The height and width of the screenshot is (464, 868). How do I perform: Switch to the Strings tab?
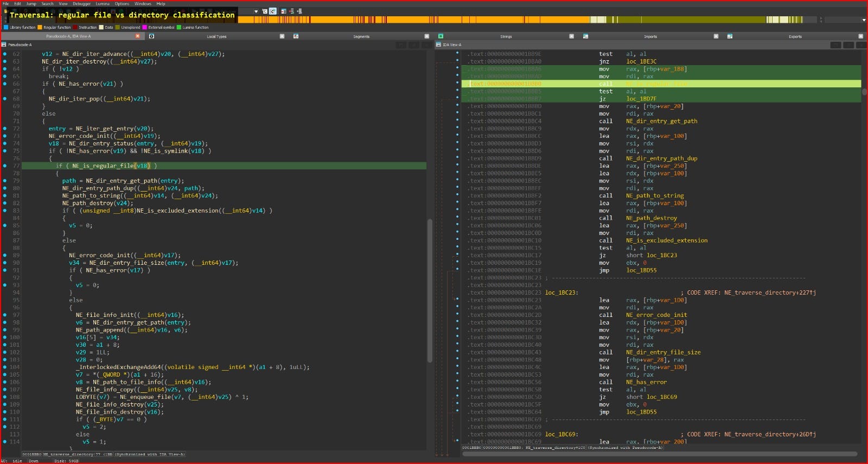(x=506, y=36)
